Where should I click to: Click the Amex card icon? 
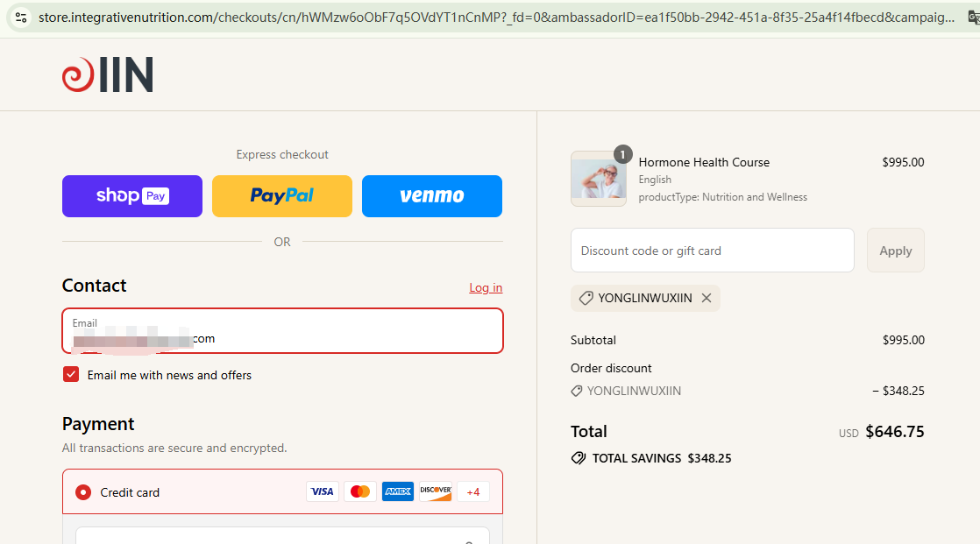(397, 491)
